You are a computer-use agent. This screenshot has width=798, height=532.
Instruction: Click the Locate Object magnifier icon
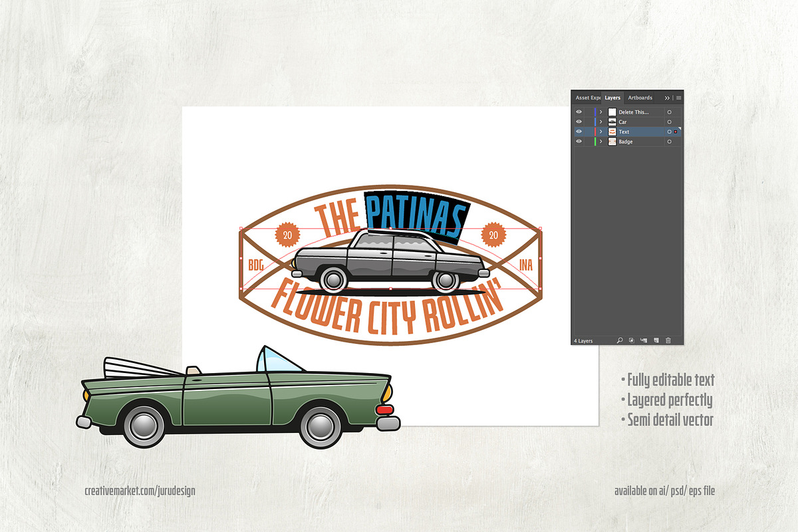coord(619,340)
